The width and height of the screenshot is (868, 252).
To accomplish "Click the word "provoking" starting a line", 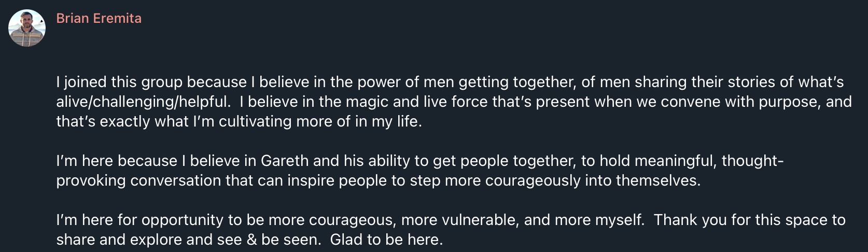I will tap(91, 181).
